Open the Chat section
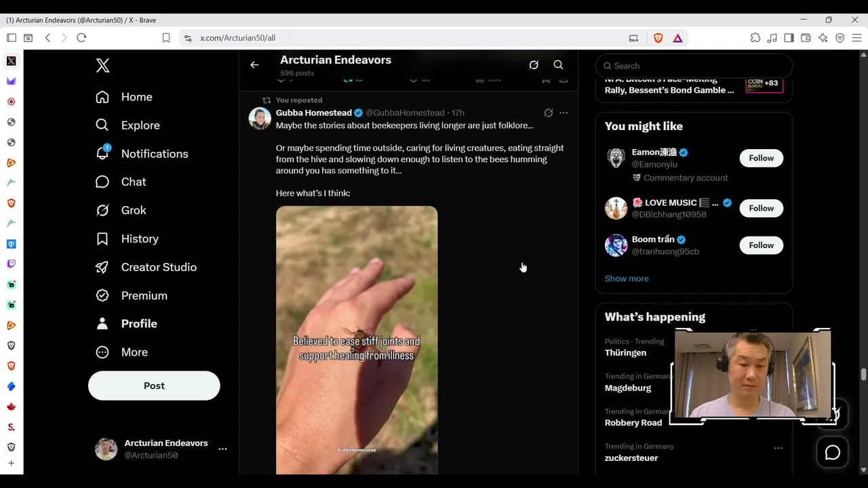The image size is (868, 488). [x=121, y=182]
